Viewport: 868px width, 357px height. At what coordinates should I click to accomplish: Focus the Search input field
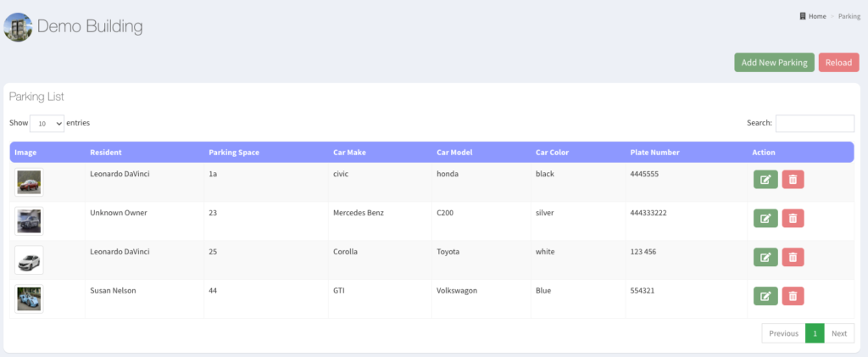point(814,124)
